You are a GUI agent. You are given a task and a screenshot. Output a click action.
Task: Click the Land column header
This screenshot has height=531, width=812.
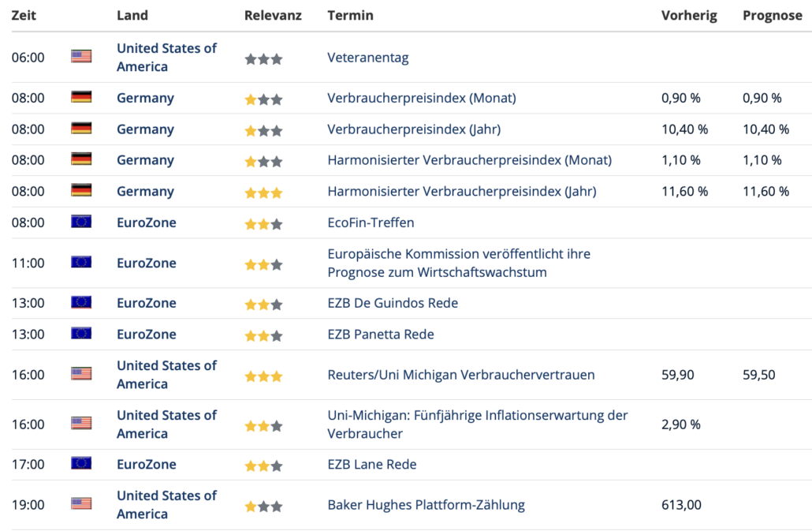[132, 15]
